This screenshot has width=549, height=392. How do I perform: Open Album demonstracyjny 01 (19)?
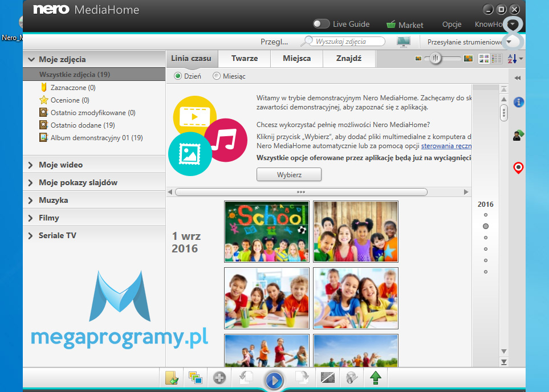coord(97,138)
